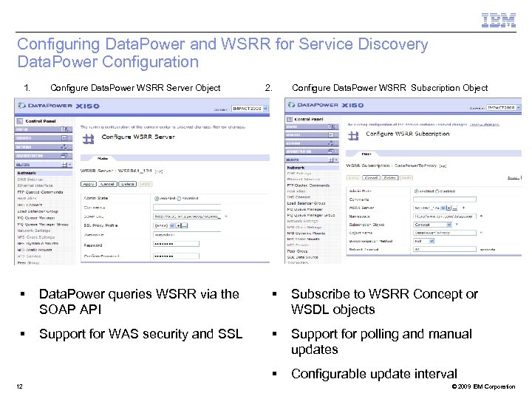Click Network menu icon in WSRR Subscription screenshot
Screen dimensions: 532x399
point(331,143)
